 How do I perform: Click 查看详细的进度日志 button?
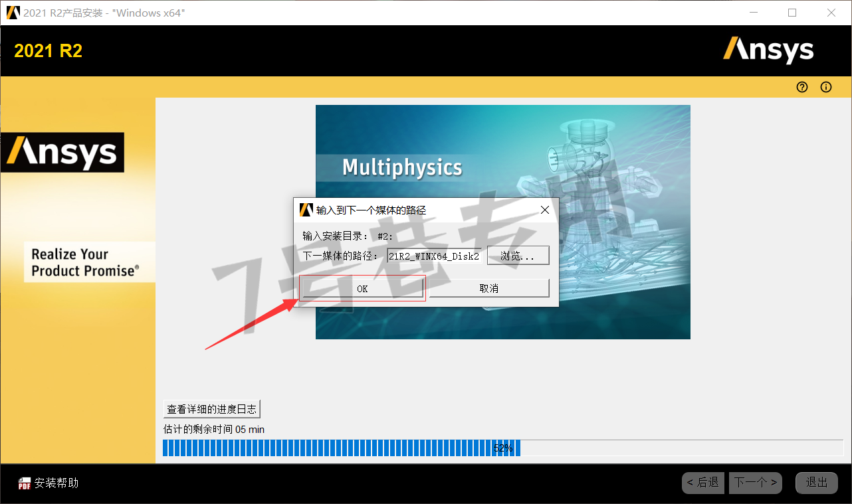coord(212,409)
